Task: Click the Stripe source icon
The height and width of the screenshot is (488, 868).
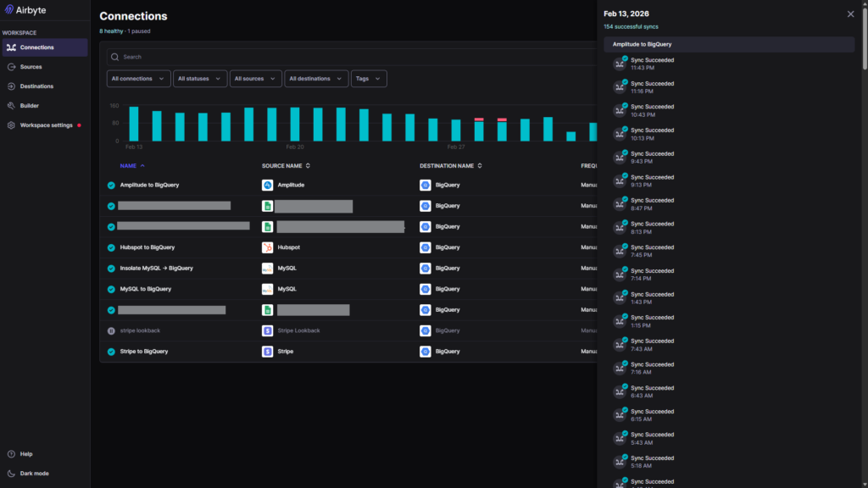Action: click(x=267, y=351)
